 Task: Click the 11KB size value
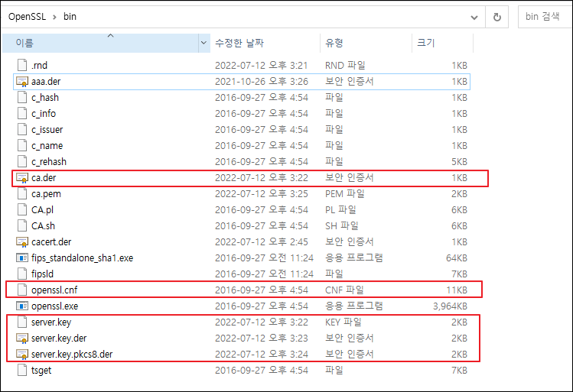tap(457, 290)
